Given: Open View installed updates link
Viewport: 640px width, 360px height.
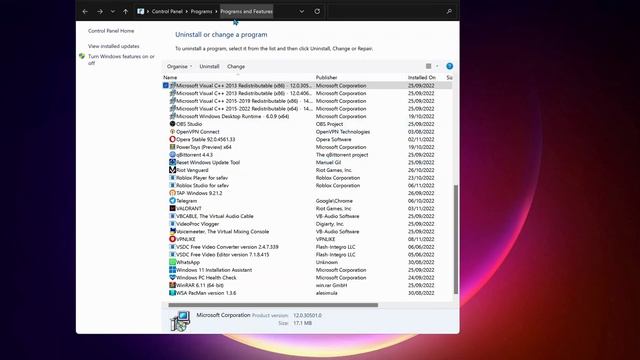Looking at the screenshot, I should point(113,46).
